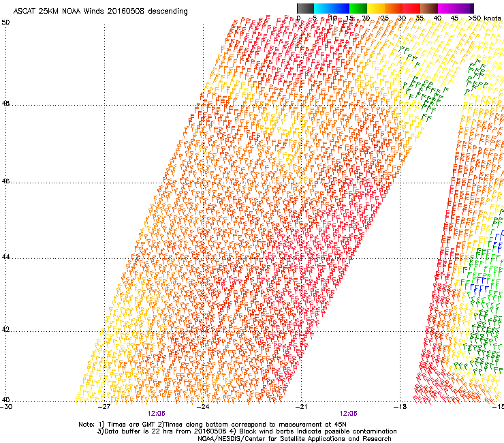Click the '-24' longitude axis label

[x=203, y=407]
